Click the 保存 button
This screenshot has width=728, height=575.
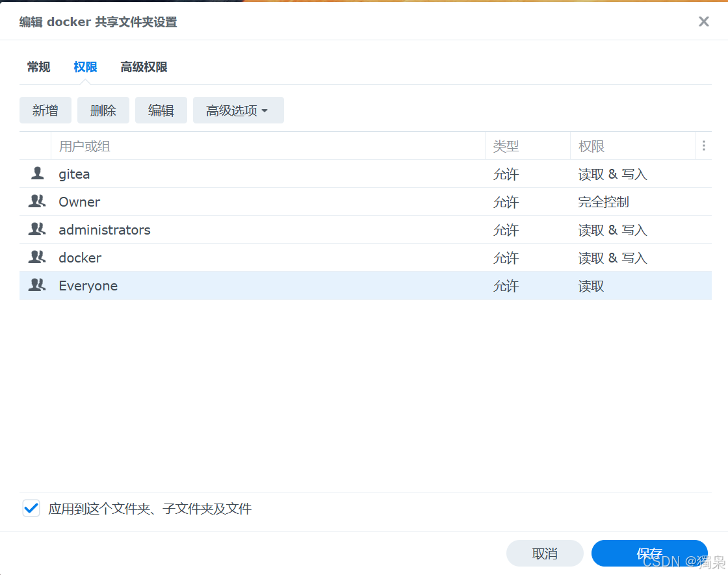click(x=649, y=553)
